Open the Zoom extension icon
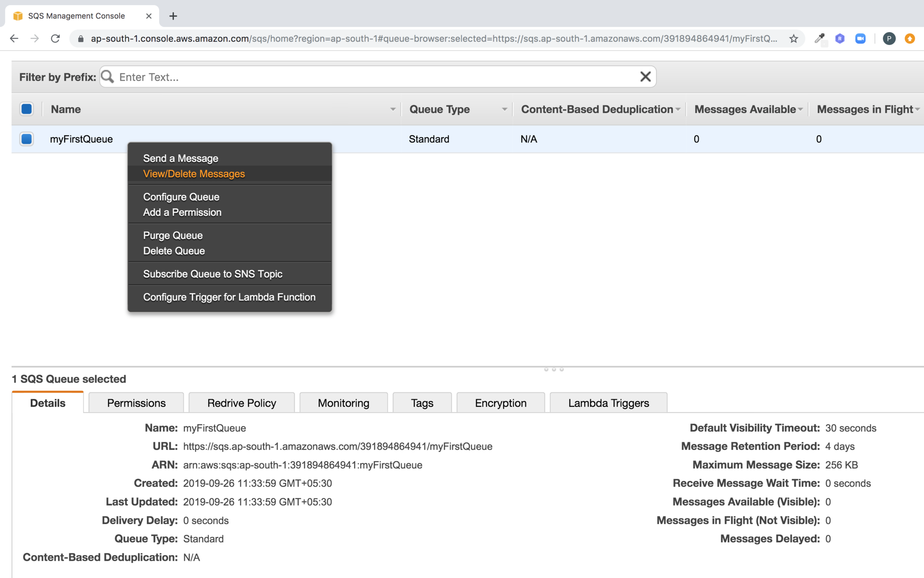 (860, 39)
